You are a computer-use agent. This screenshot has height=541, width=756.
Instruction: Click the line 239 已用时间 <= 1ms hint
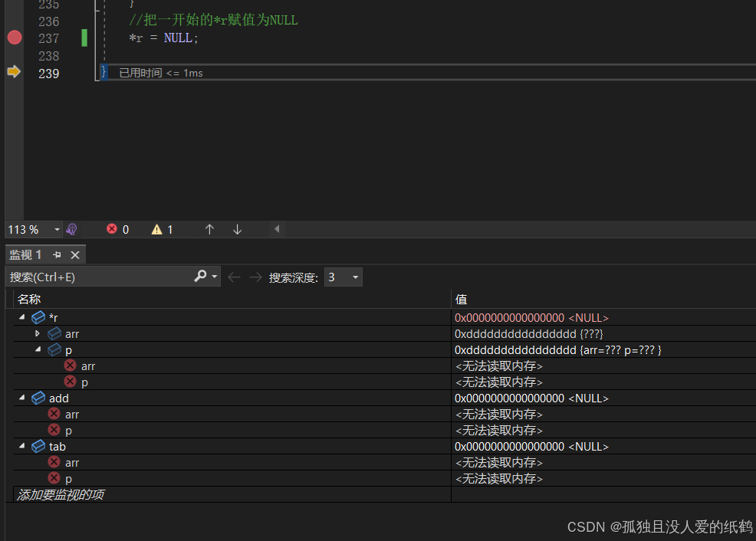point(161,73)
